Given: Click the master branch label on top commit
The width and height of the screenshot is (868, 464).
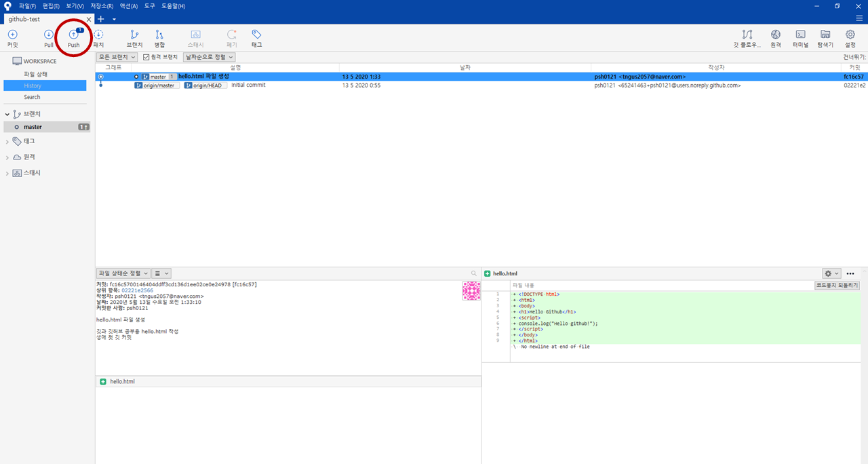Looking at the screenshot, I should (159, 77).
